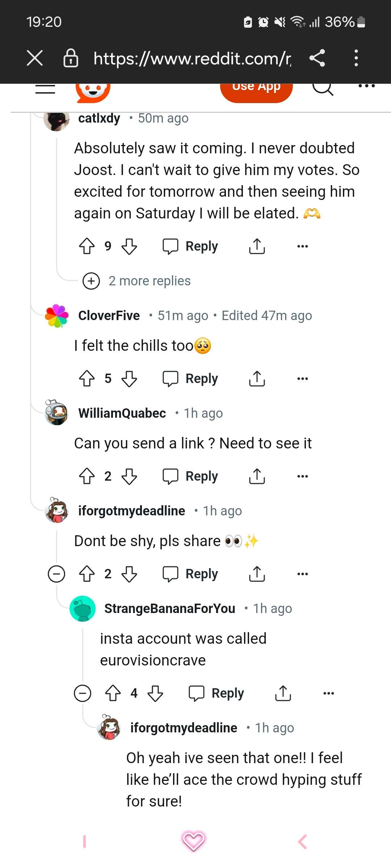This screenshot has height=868, width=391.
Task: Downvote CloverFive's chills comment
Action: [x=129, y=379]
